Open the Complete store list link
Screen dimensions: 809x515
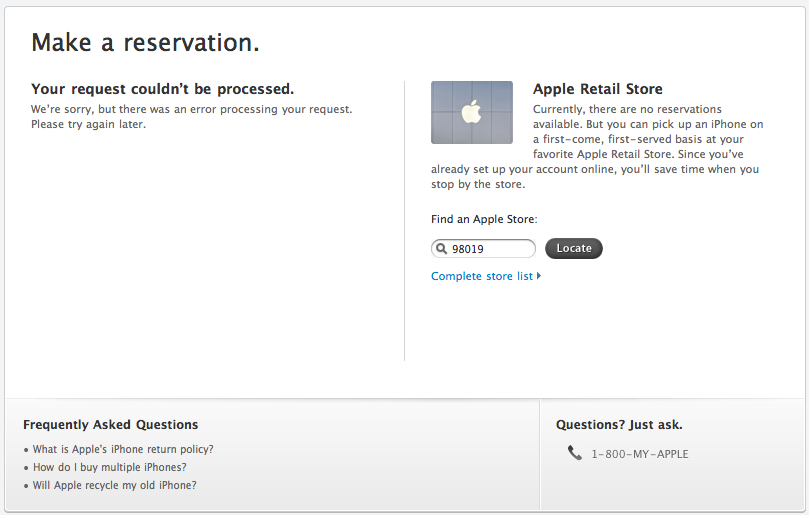click(482, 276)
